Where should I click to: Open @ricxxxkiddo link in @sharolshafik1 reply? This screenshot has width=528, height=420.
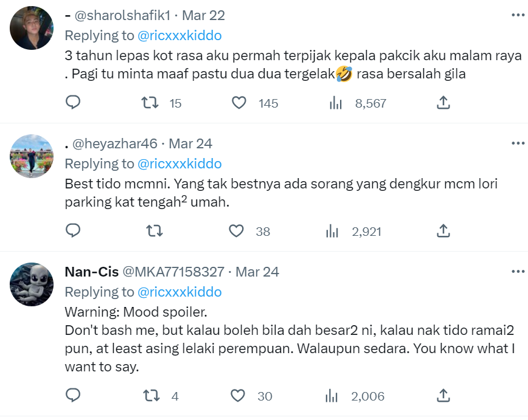[179, 35]
